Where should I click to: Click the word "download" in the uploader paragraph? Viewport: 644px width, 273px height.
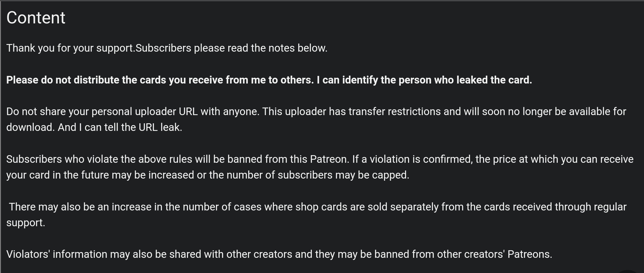pos(30,127)
